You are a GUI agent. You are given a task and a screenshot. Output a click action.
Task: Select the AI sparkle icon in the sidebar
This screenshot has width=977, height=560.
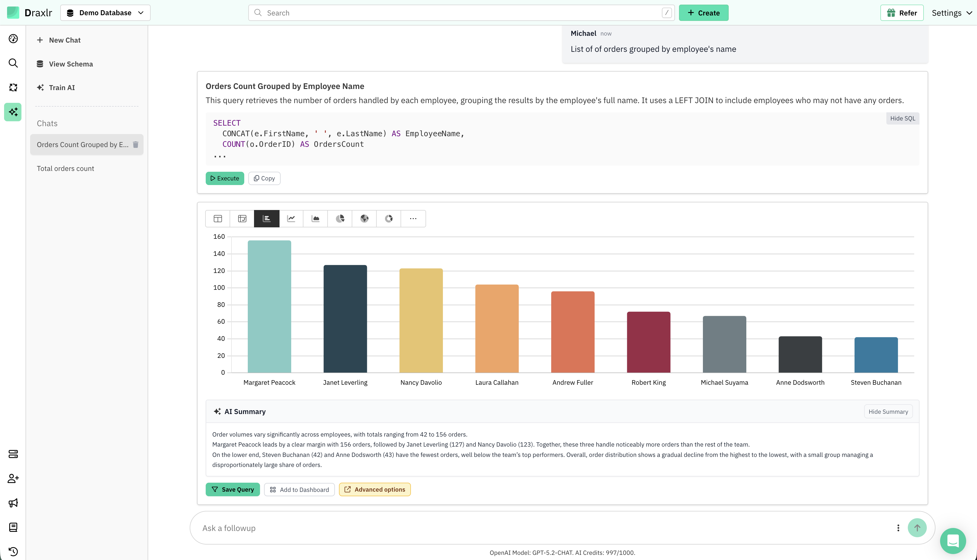coord(13,112)
